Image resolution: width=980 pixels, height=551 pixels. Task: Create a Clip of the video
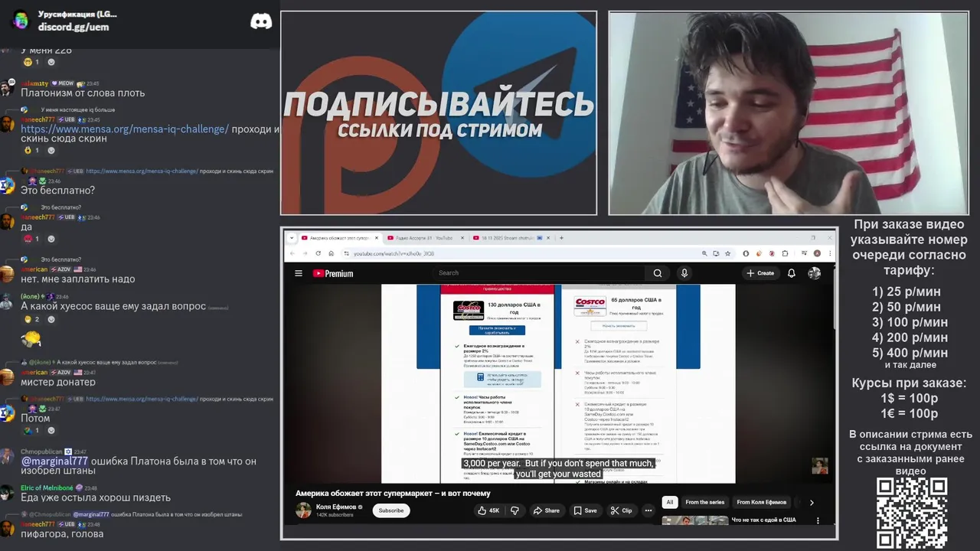coord(622,510)
